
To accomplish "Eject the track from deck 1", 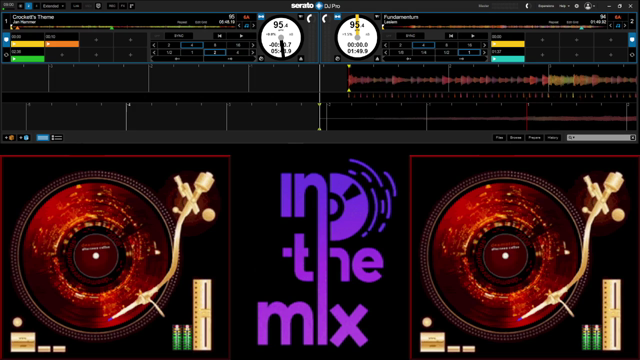I will [301, 59].
